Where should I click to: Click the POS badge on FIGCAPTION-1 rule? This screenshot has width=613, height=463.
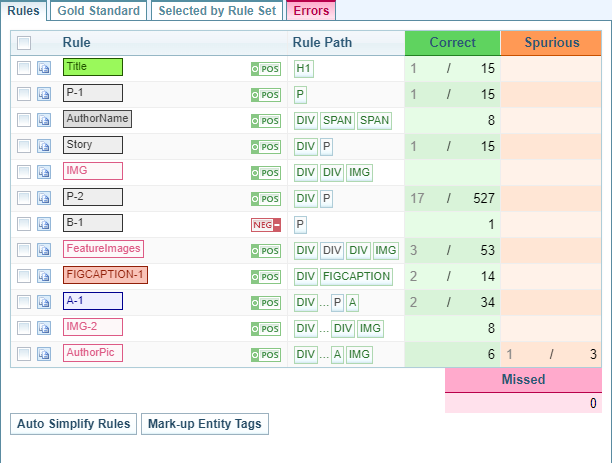tap(265, 277)
